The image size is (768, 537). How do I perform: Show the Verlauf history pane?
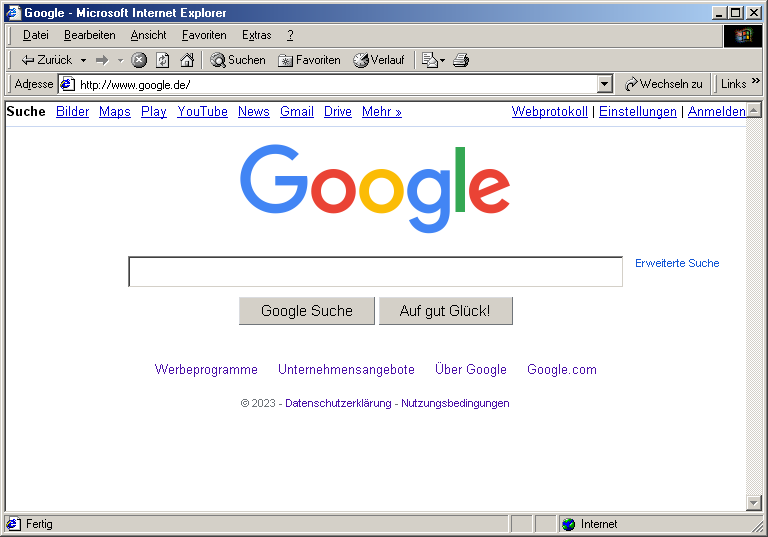click(379, 60)
